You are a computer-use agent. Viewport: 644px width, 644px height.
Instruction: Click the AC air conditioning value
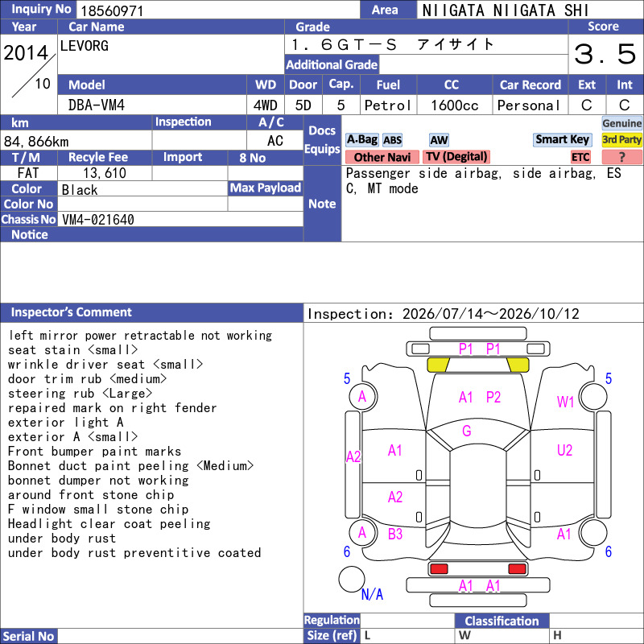pyautogui.click(x=275, y=141)
